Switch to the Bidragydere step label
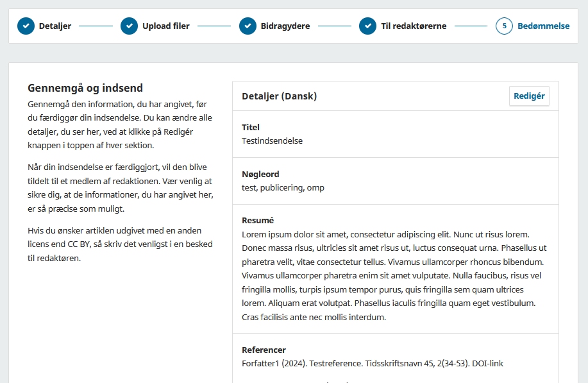This screenshot has width=588, height=383. coord(285,26)
